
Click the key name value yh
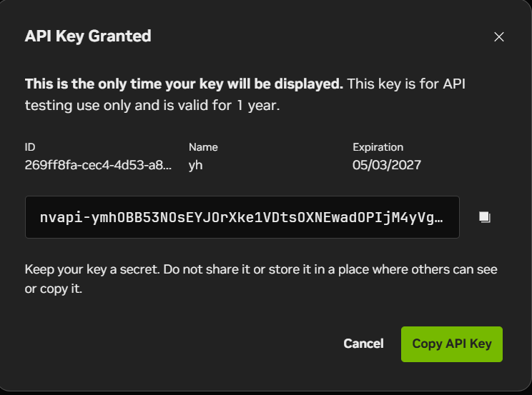[195, 166]
